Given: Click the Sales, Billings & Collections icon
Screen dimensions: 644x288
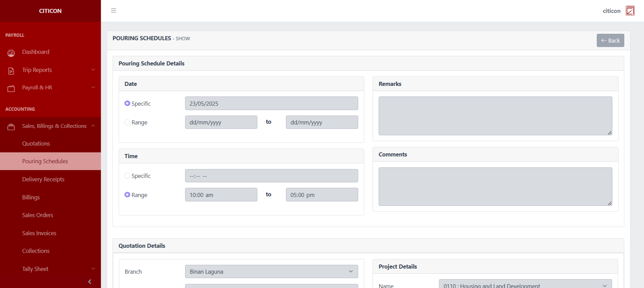Looking at the screenshot, I should (11, 127).
